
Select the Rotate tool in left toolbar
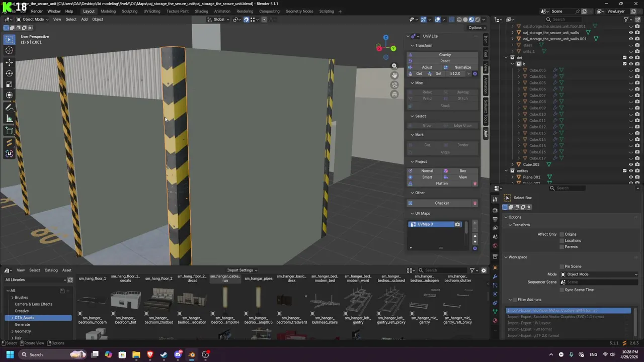click(9, 73)
